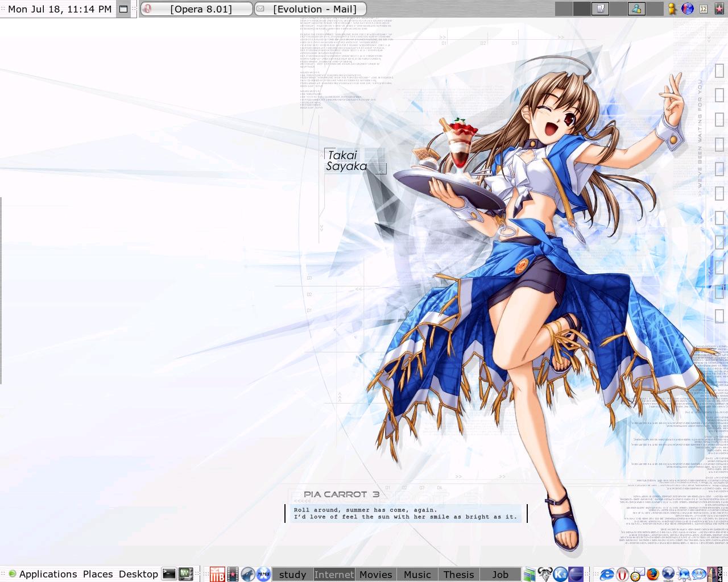Open the Job drawer
This screenshot has height=582, width=728.
500,575
